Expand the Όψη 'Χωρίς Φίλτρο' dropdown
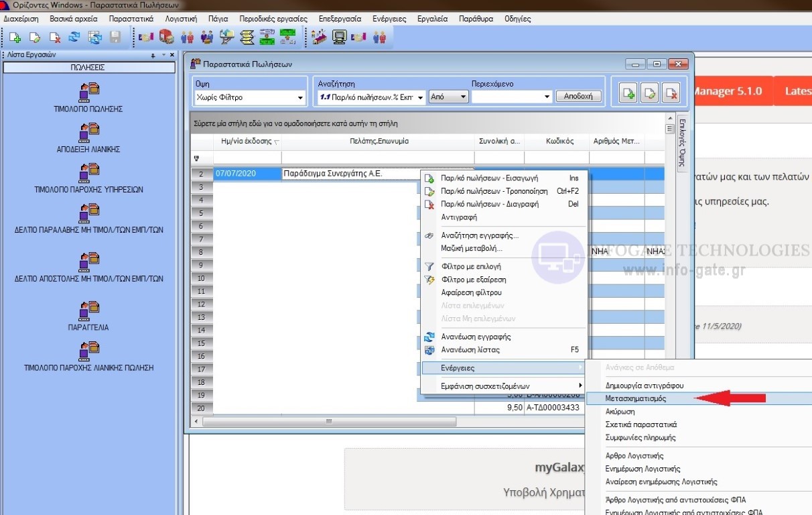 299,98
